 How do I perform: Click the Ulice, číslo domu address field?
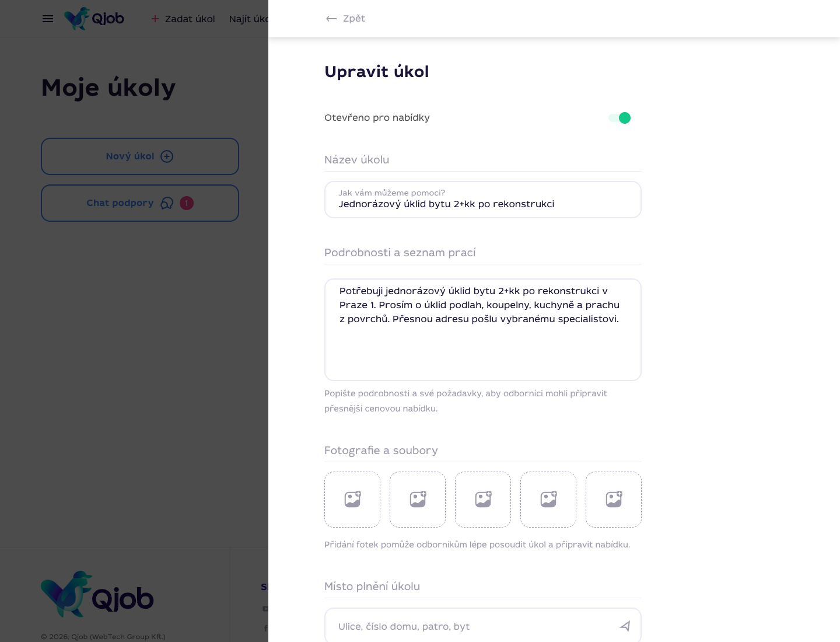coord(483,626)
